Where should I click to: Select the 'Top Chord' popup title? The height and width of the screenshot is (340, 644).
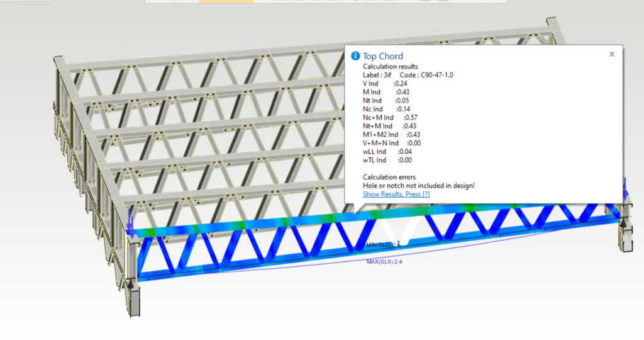click(x=383, y=56)
